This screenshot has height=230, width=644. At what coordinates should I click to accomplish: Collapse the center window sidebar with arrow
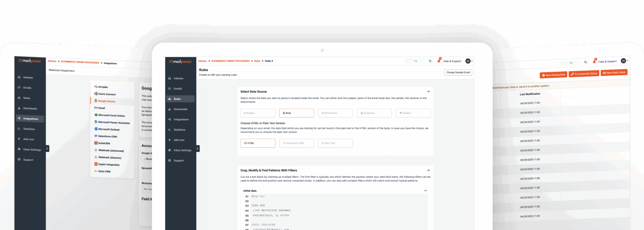click(x=198, y=148)
